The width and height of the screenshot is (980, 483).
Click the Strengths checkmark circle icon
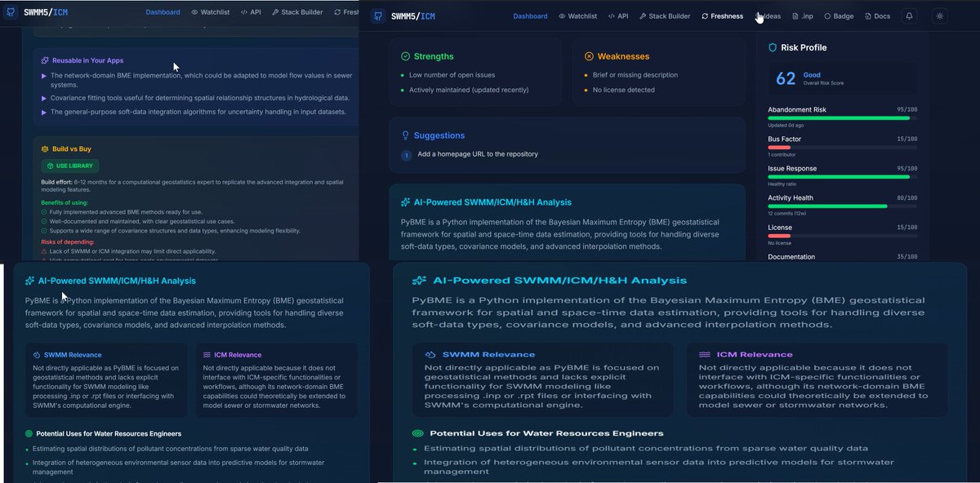pyautogui.click(x=405, y=56)
